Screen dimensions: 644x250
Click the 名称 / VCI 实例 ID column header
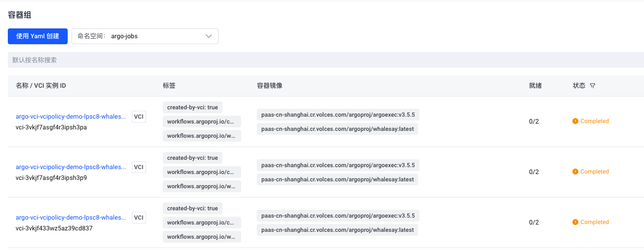point(41,86)
